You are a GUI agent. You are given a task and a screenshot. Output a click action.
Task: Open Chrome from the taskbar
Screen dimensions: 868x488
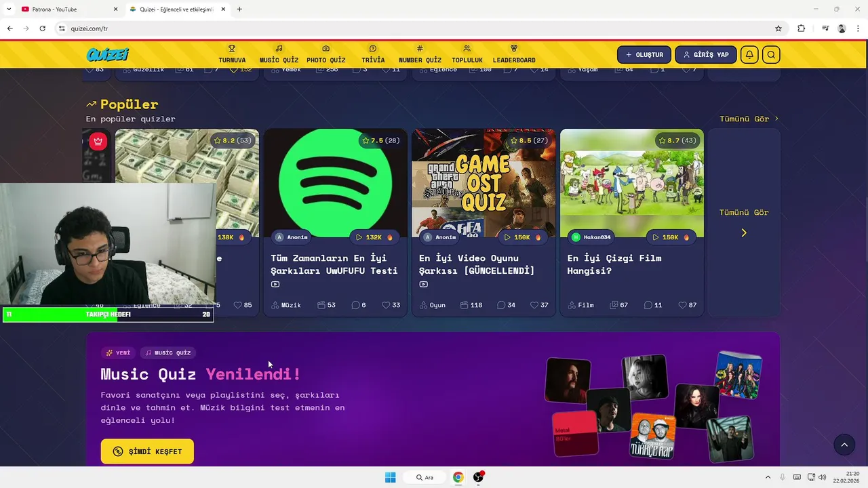458,477
